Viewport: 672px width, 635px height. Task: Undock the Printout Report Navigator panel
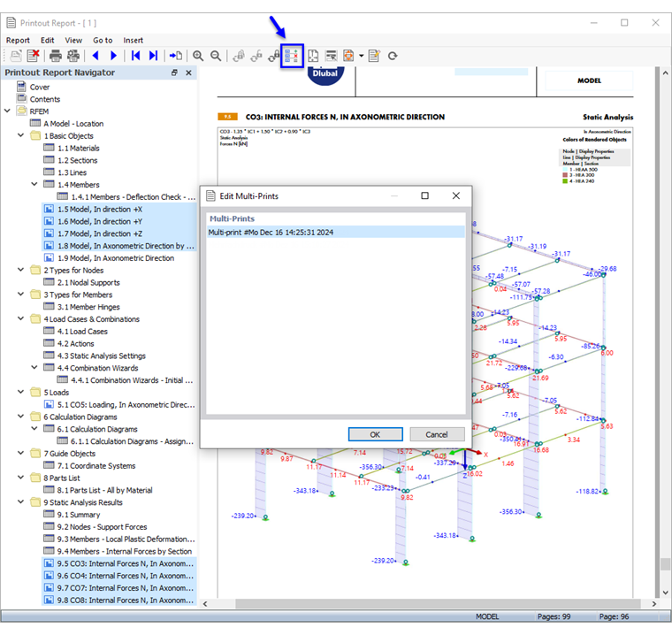[174, 73]
